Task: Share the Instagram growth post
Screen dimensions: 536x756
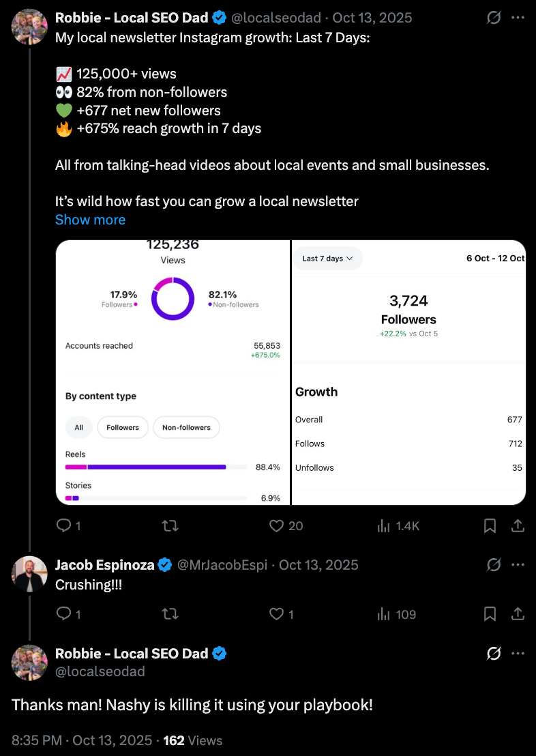Action: 518,525
